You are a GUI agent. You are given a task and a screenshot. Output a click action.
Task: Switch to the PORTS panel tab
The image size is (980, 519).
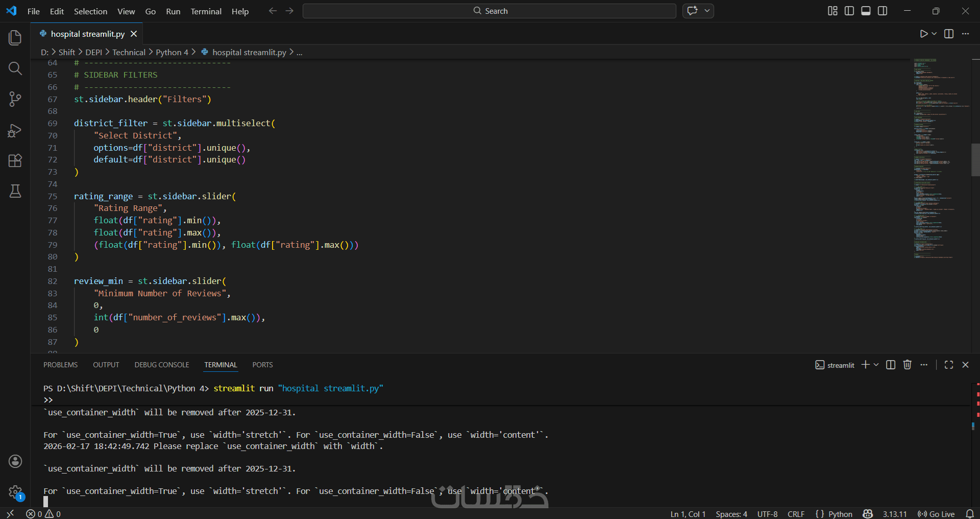pos(262,365)
